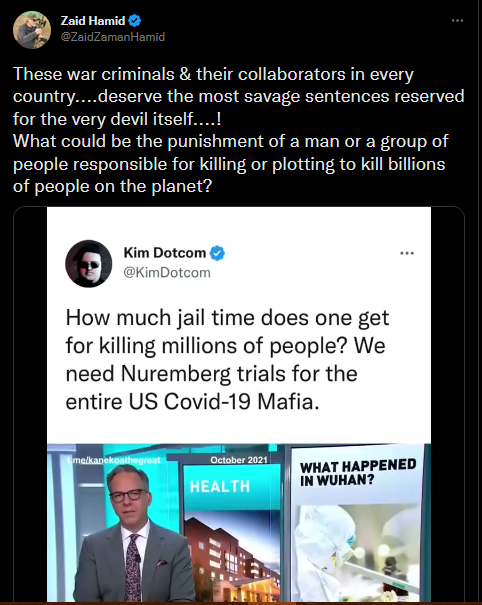Image resolution: width=482 pixels, height=605 pixels.
Task: Open the @ZaidZamanHamid handle link
Action: point(113,37)
